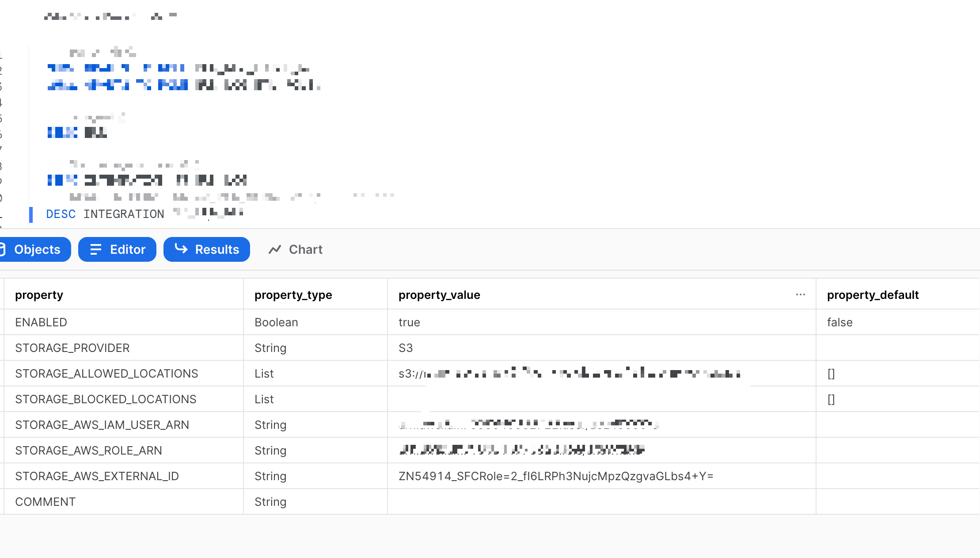The width and height of the screenshot is (980, 558).
Task: Click the Editor lines icon
Action: point(95,249)
